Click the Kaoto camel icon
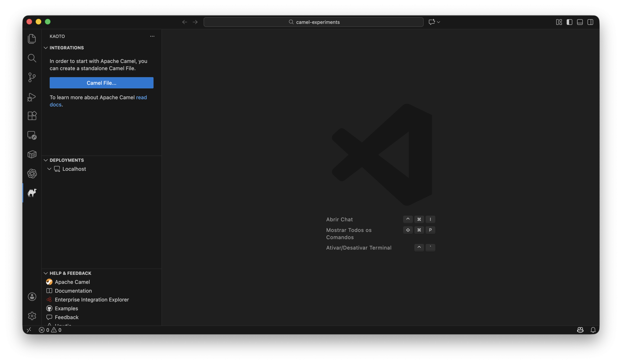The height and width of the screenshot is (364, 622). click(32, 193)
